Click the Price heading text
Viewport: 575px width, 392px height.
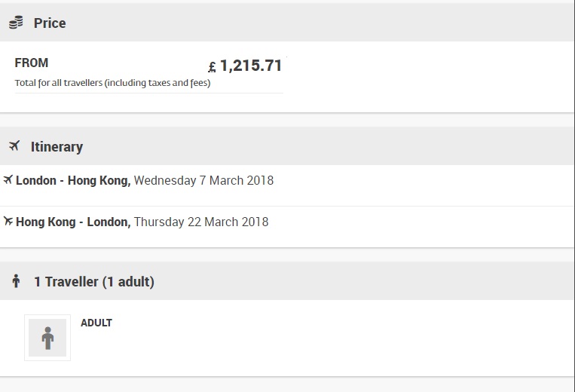pos(50,23)
